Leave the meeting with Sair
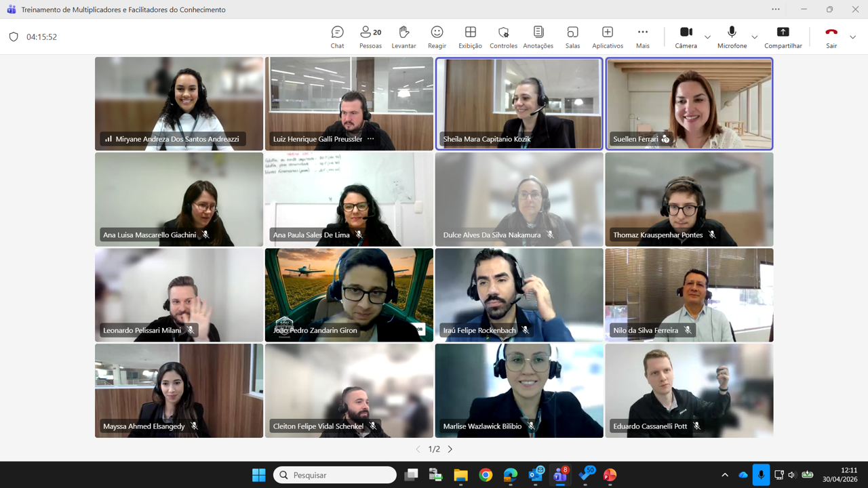 (x=831, y=37)
